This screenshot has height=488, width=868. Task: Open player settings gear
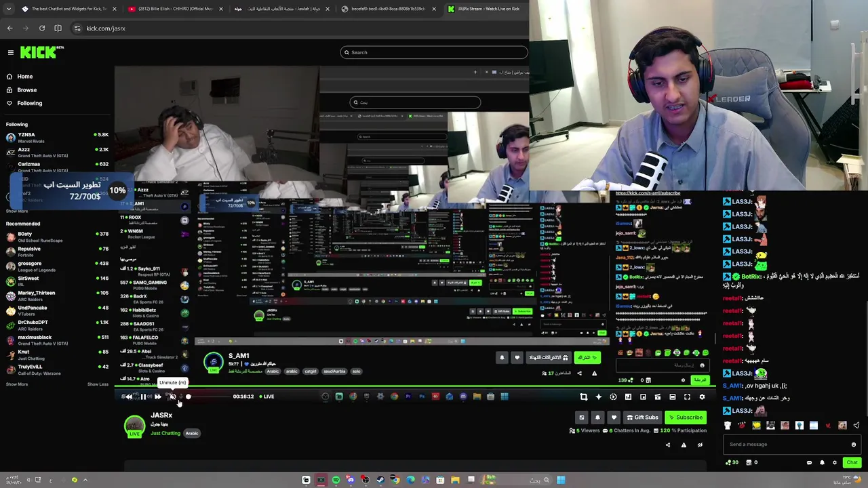pos(702,397)
